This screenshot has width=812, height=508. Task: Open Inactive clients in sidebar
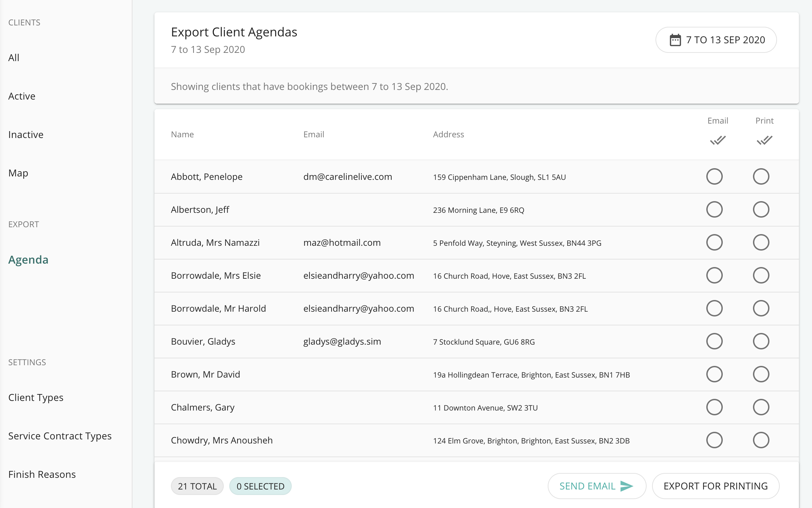point(26,135)
